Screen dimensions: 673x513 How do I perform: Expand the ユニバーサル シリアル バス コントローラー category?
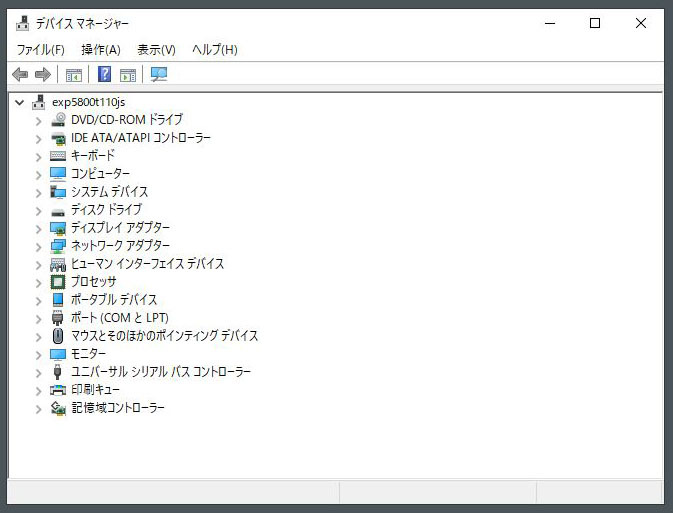[x=39, y=373]
